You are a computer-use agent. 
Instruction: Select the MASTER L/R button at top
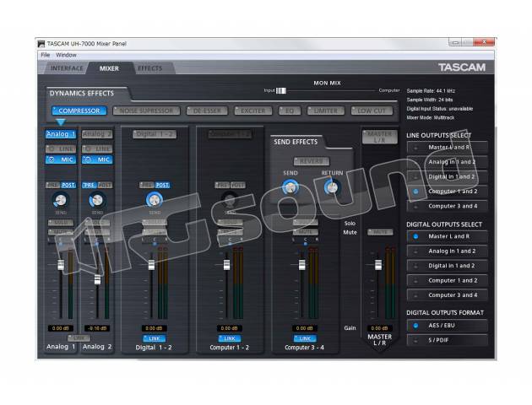click(x=380, y=137)
